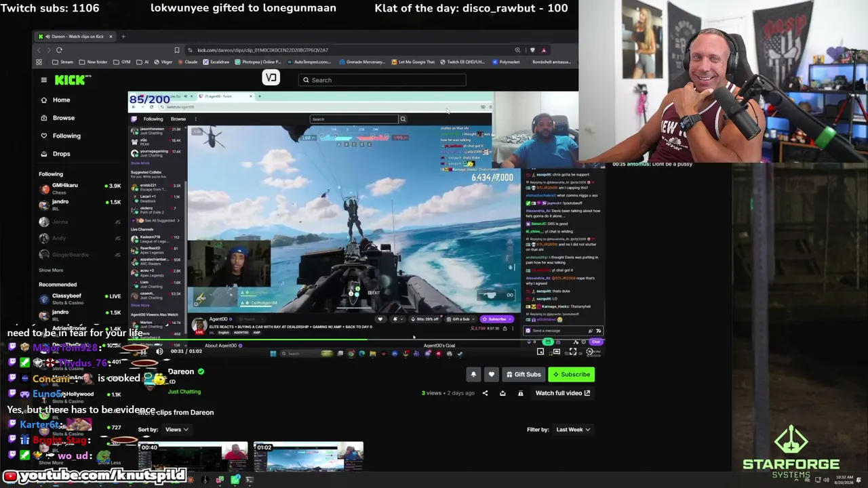
Task: Expand Show More under Following list
Action: 51,270
